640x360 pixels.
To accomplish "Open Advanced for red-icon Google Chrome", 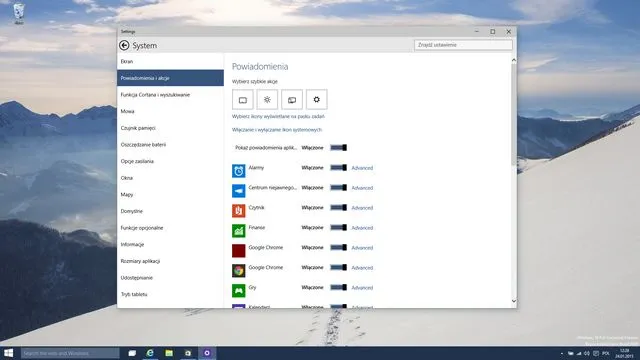I will (362, 248).
